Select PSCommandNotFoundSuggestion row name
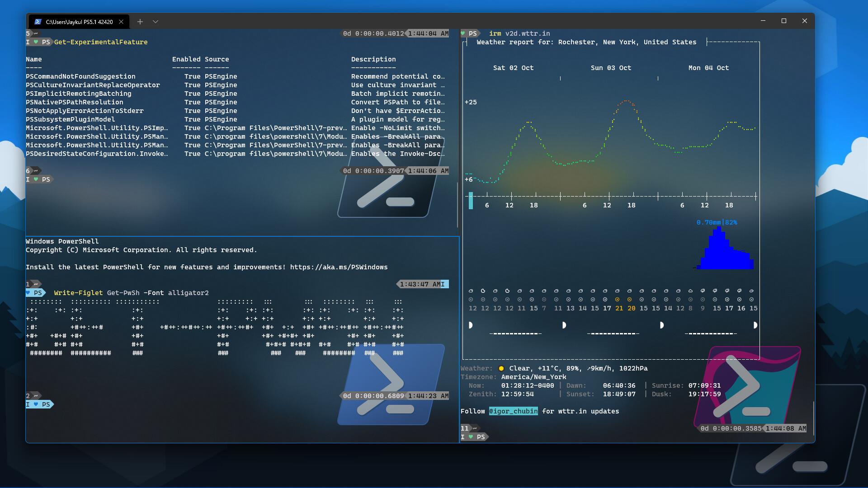Image resolution: width=868 pixels, height=488 pixels. (x=80, y=76)
